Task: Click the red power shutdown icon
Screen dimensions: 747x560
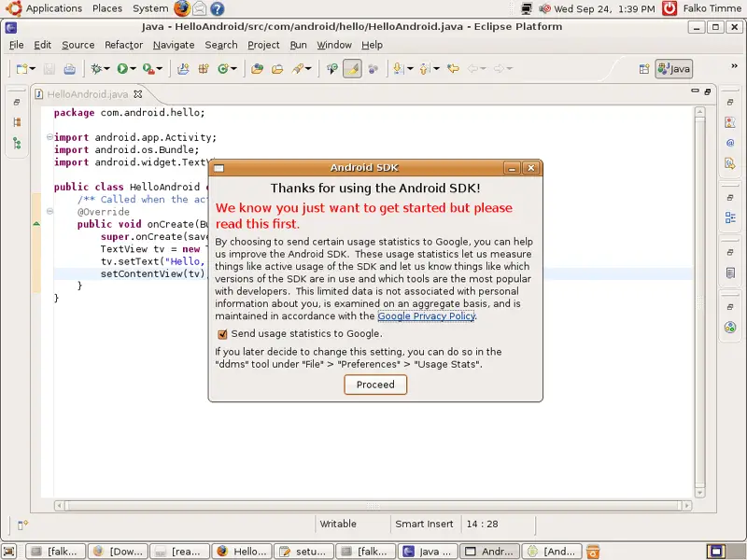Action: [669, 8]
